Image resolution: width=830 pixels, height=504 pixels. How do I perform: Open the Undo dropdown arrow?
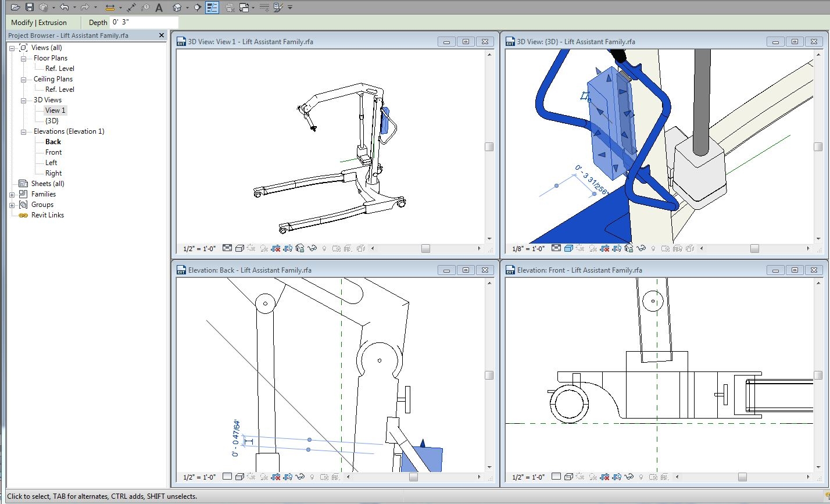(75, 8)
